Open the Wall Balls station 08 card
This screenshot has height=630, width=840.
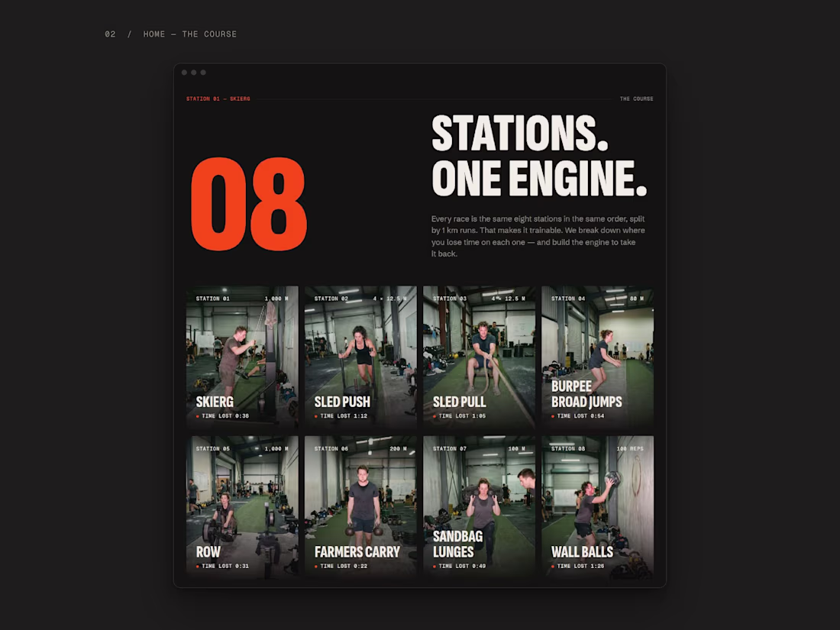tap(597, 507)
